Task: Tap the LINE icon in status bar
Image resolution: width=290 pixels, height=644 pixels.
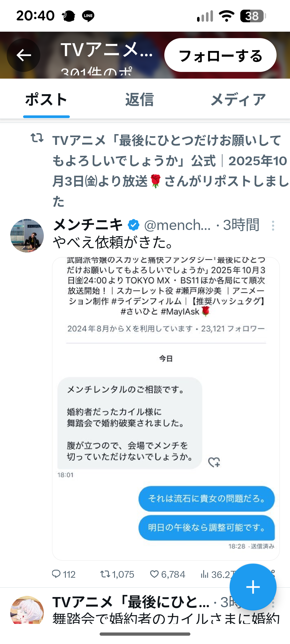Action: pyautogui.click(x=88, y=16)
